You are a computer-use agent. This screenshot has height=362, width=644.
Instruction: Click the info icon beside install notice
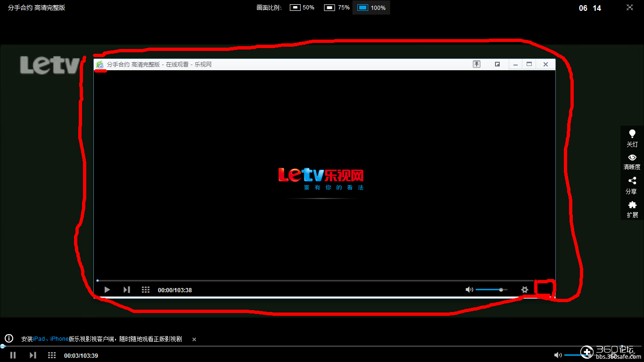pos(9,338)
